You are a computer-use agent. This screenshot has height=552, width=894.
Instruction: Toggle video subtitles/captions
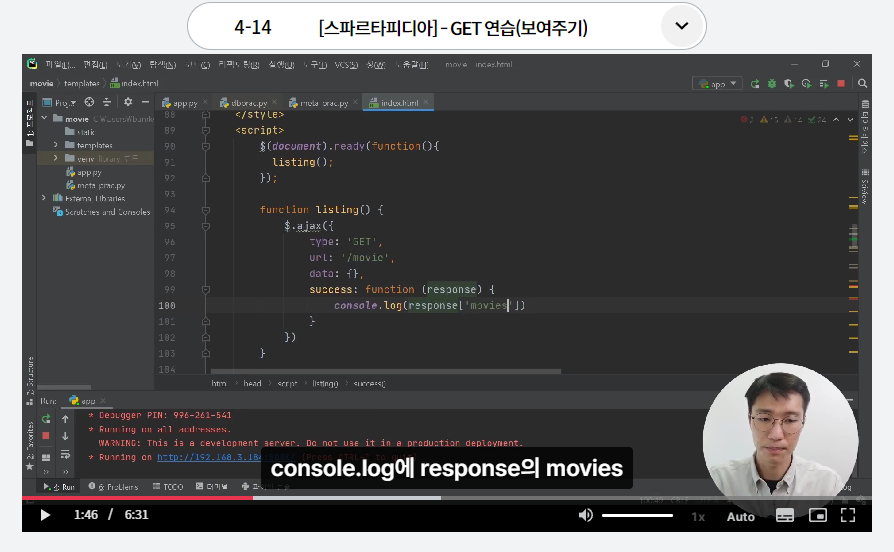tap(785, 516)
